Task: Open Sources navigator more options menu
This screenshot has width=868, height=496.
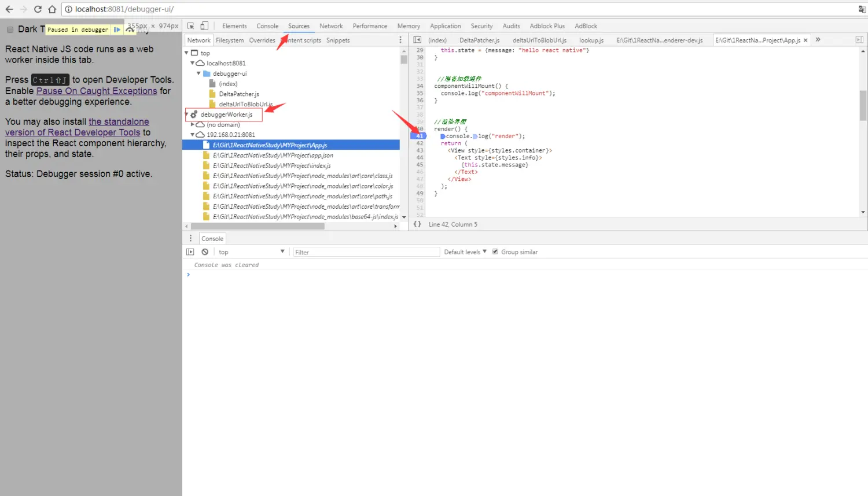Action: point(400,40)
